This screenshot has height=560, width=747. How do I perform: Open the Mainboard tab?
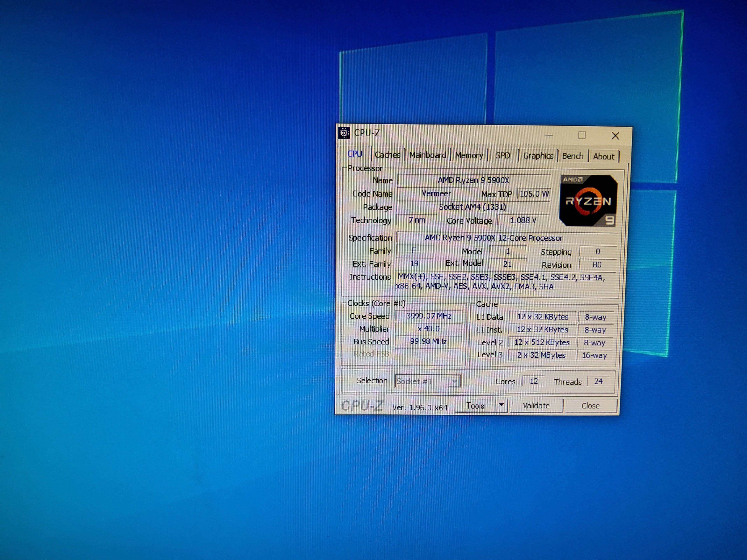point(428,155)
